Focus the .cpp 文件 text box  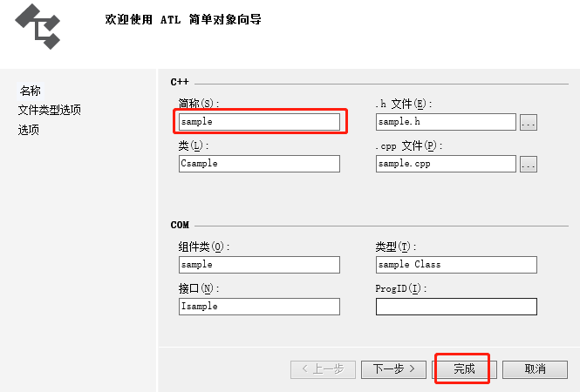pyautogui.click(x=446, y=164)
